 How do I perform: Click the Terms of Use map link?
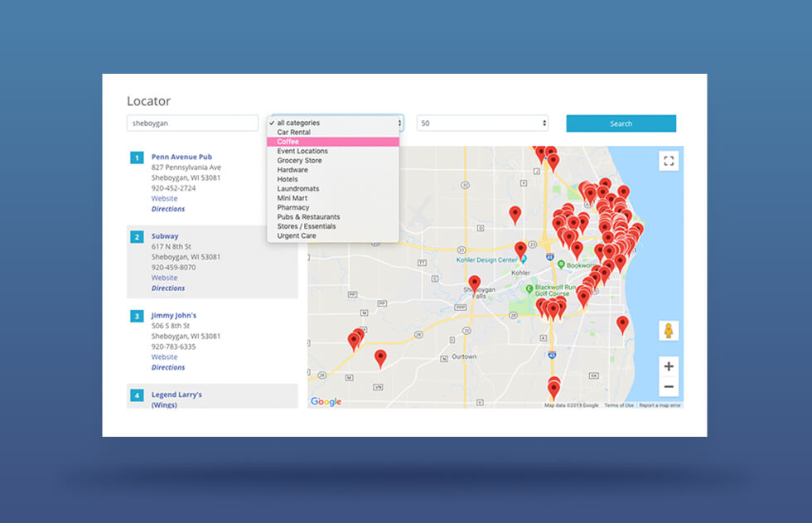[619, 405]
